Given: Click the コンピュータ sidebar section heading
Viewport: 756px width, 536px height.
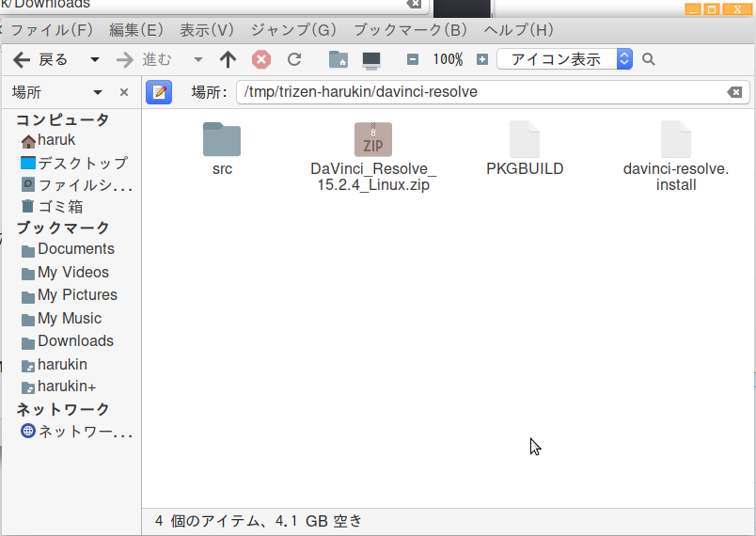Looking at the screenshot, I should [x=63, y=119].
